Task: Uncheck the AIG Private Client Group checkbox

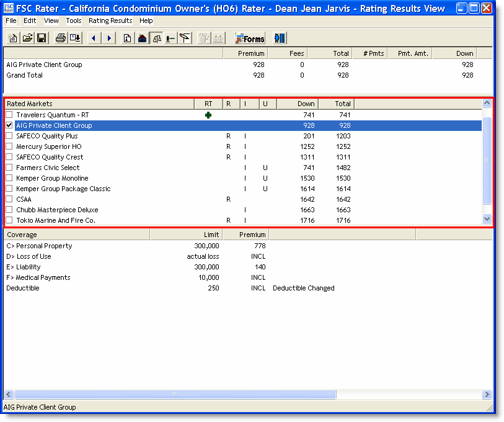Action: [x=9, y=125]
